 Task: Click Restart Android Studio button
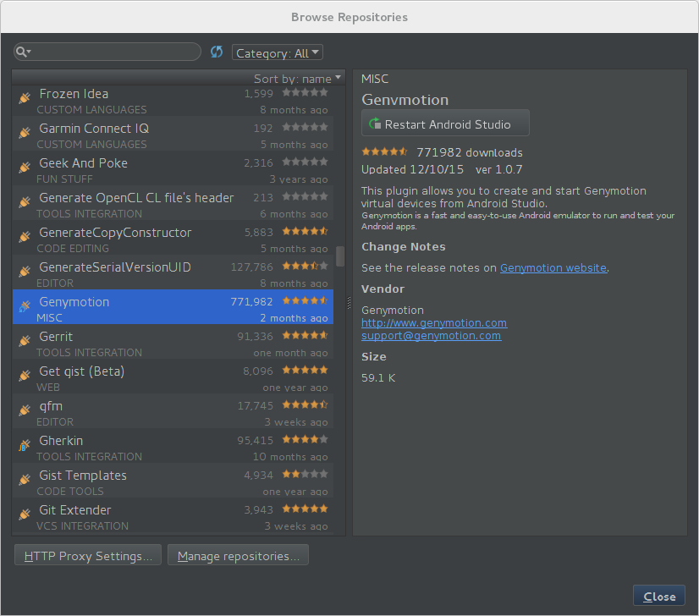[x=445, y=123]
